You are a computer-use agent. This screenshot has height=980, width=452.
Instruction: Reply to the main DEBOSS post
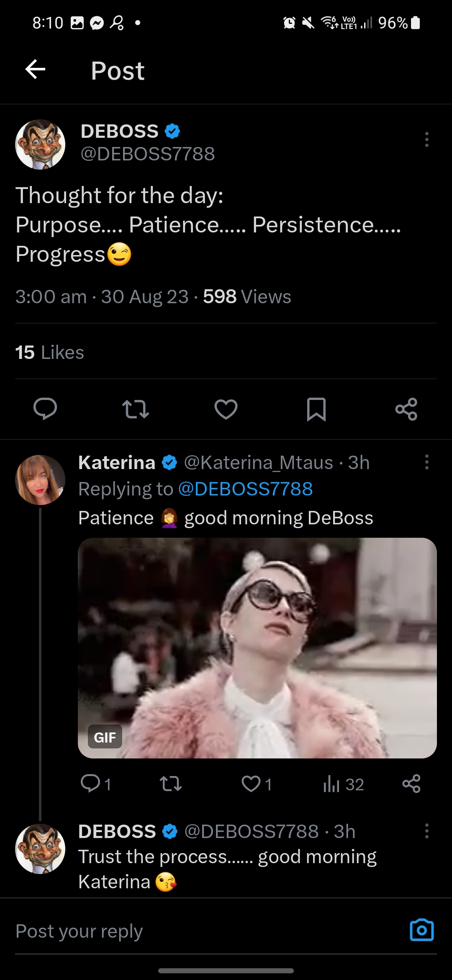tap(45, 409)
